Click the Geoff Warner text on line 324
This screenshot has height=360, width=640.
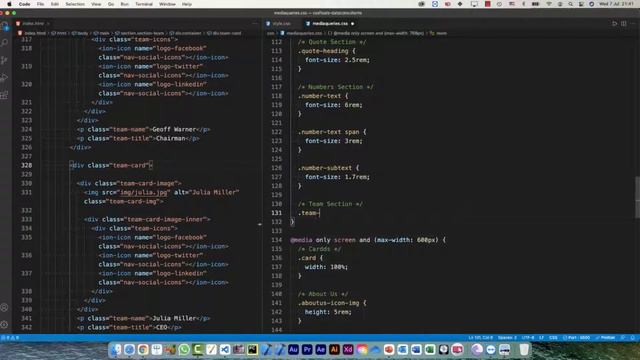click(174, 129)
